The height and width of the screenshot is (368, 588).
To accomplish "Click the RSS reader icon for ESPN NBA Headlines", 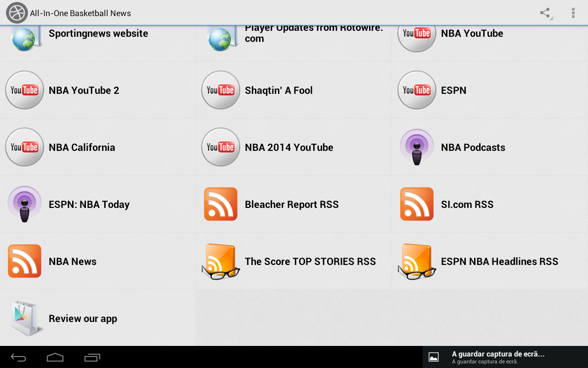I will [417, 261].
